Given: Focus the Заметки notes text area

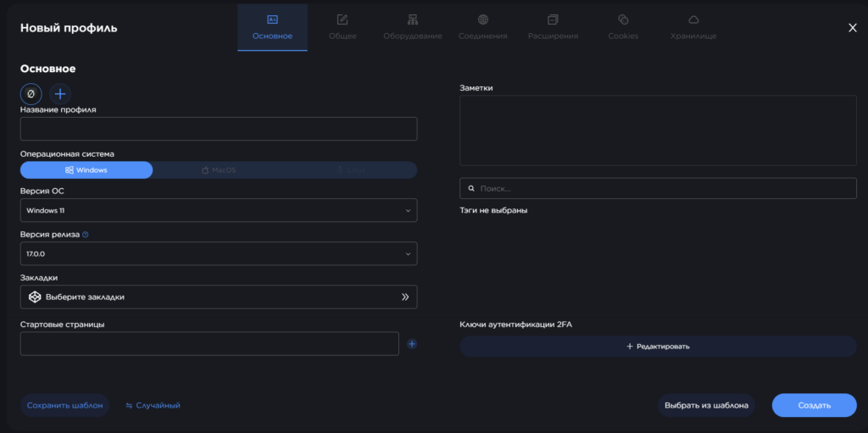Looking at the screenshot, I should [x=658, y=130].
